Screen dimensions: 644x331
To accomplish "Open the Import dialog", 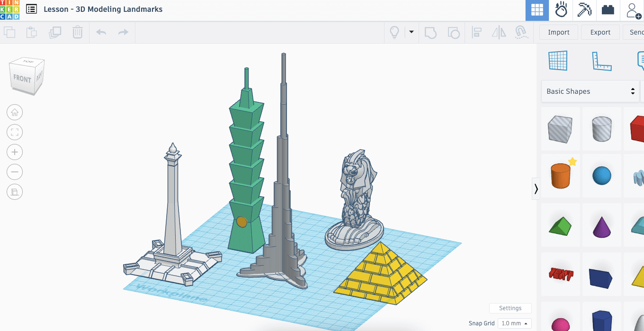I will pyautogui.click(x=558, y=32).
